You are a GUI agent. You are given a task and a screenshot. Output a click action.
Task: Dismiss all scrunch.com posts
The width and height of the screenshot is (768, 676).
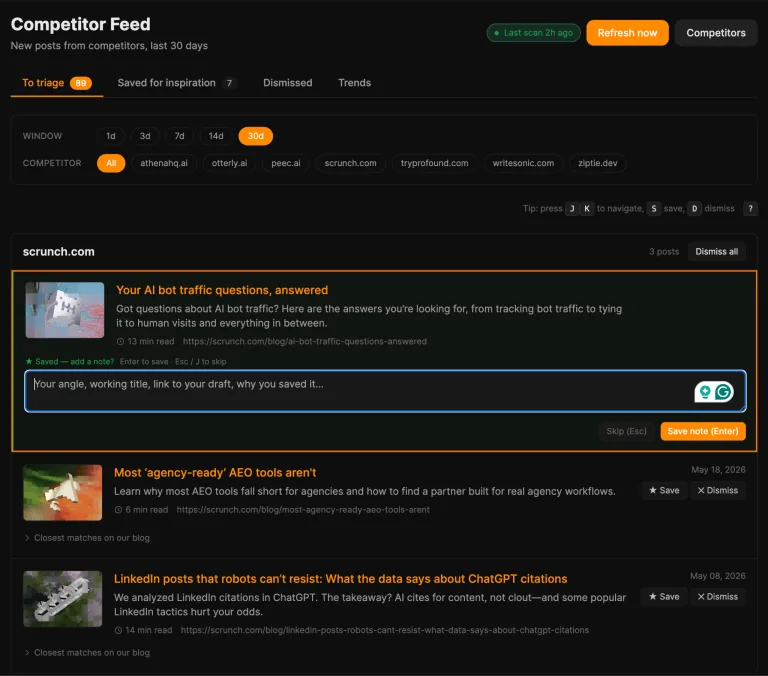[717, 252]
